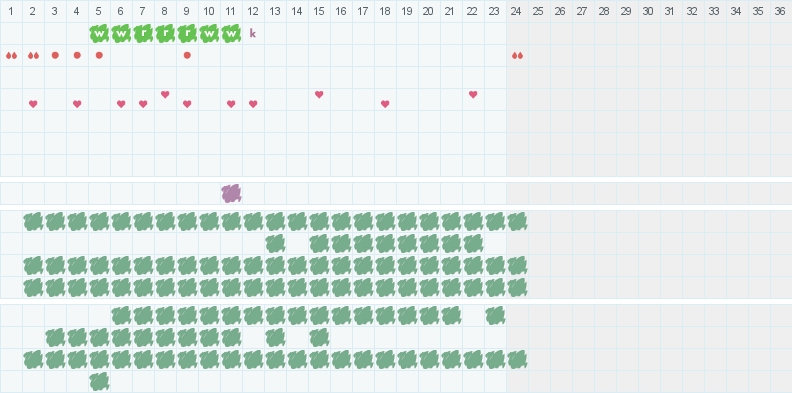Select the empty day 1 cell in the purple scribble row
The width and height of the screenshot is (792, 393).
pos(11,193)
